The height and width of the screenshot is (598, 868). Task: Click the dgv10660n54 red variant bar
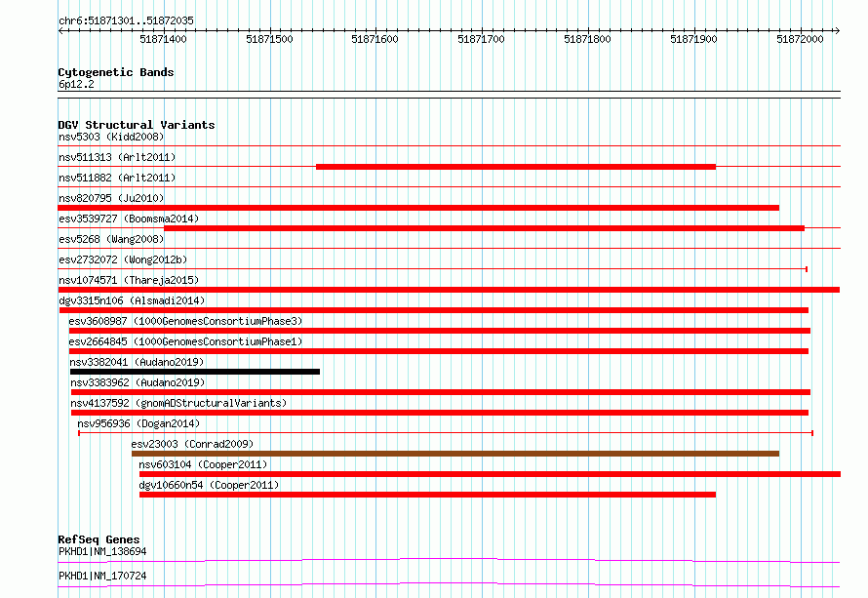[427, 495]
